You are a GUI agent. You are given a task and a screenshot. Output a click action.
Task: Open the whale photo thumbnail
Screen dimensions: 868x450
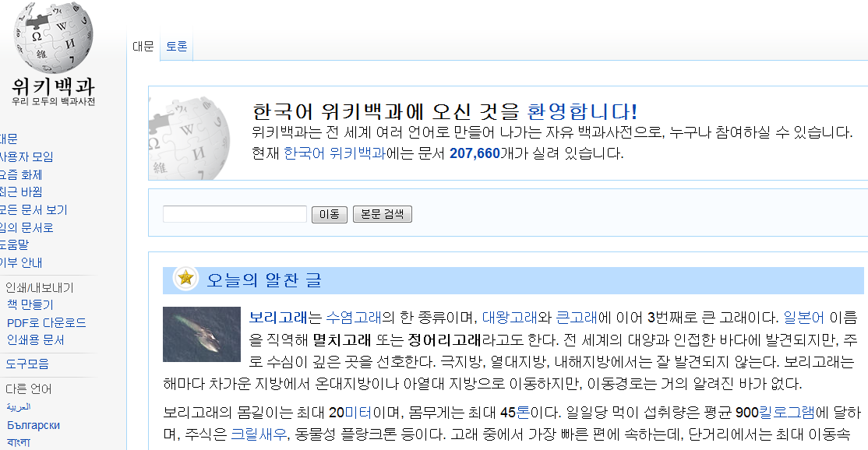coord(201,333)
